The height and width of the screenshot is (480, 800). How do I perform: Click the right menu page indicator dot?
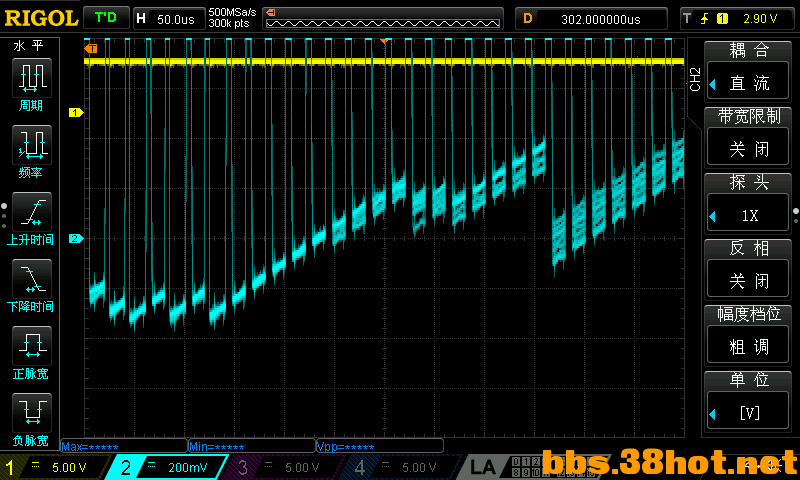(x=796, y=211)
